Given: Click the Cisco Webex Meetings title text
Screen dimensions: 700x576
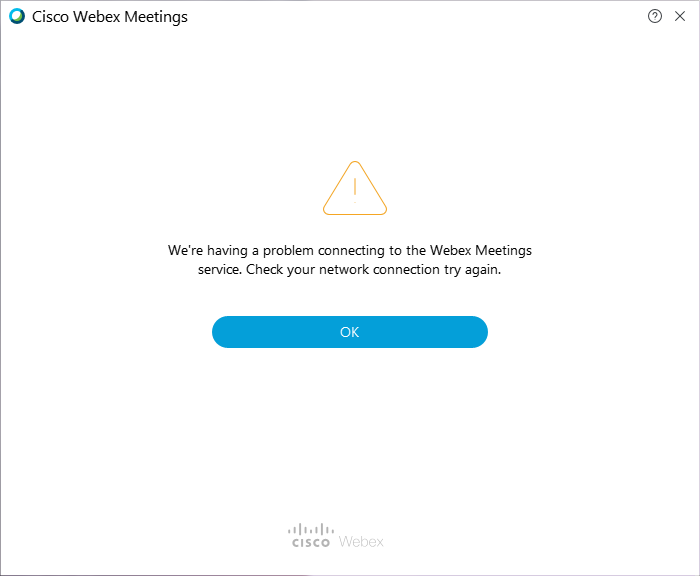Looking at the screenshot, I should 110,17.
